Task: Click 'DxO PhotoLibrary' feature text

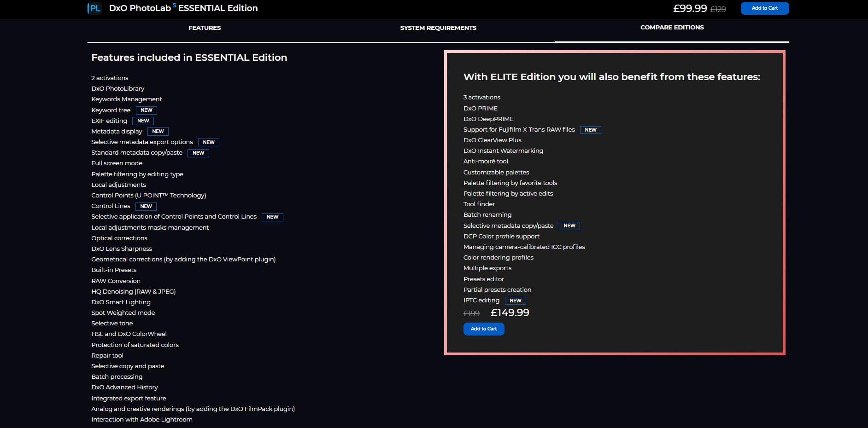Action: 118,89
